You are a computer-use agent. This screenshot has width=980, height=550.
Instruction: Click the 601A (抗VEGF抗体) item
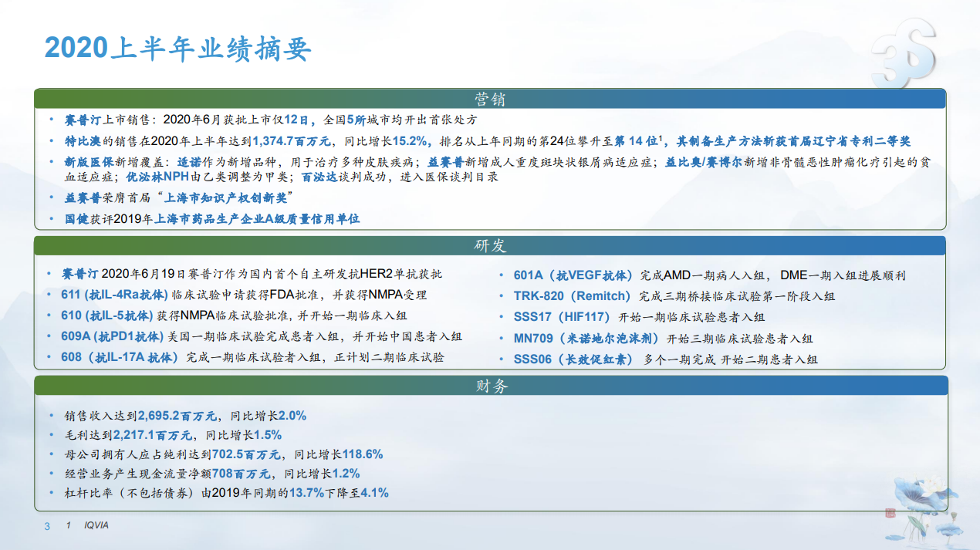click(x=709, y=275)
